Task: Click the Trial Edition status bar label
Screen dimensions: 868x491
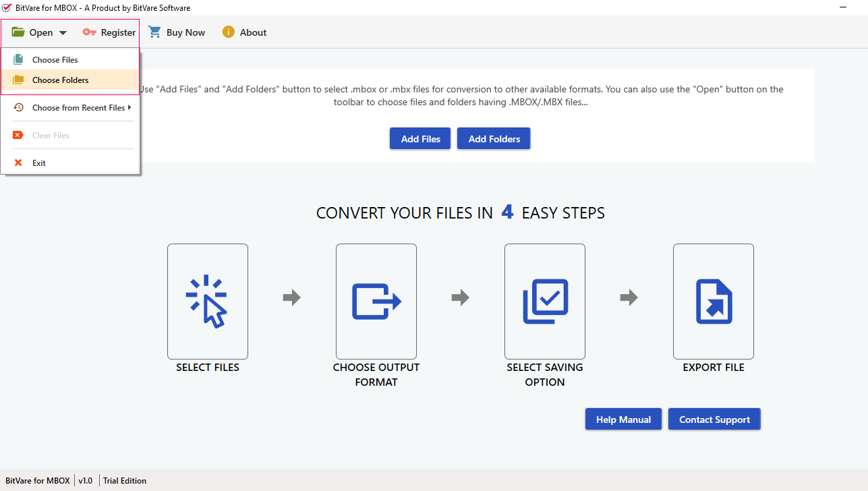Action: coord(125,481)
